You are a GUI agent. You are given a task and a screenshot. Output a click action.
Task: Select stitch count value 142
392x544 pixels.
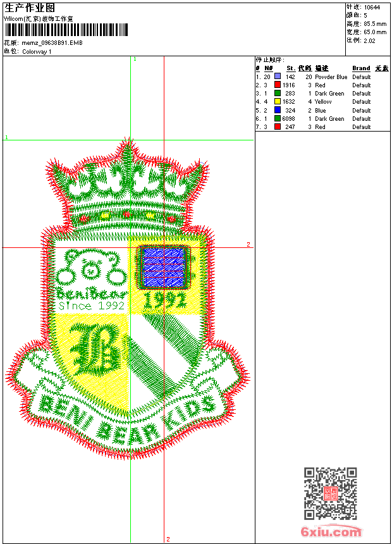point(290,77)
